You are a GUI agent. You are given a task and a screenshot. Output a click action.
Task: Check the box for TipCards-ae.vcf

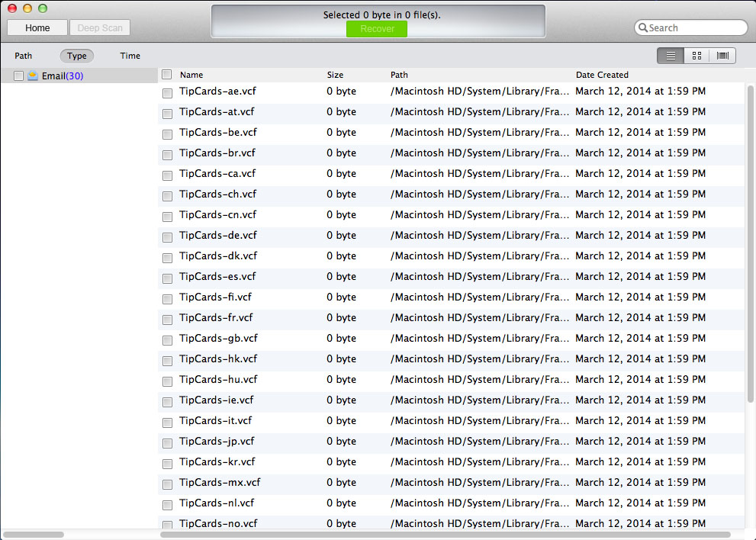[167, 93]
